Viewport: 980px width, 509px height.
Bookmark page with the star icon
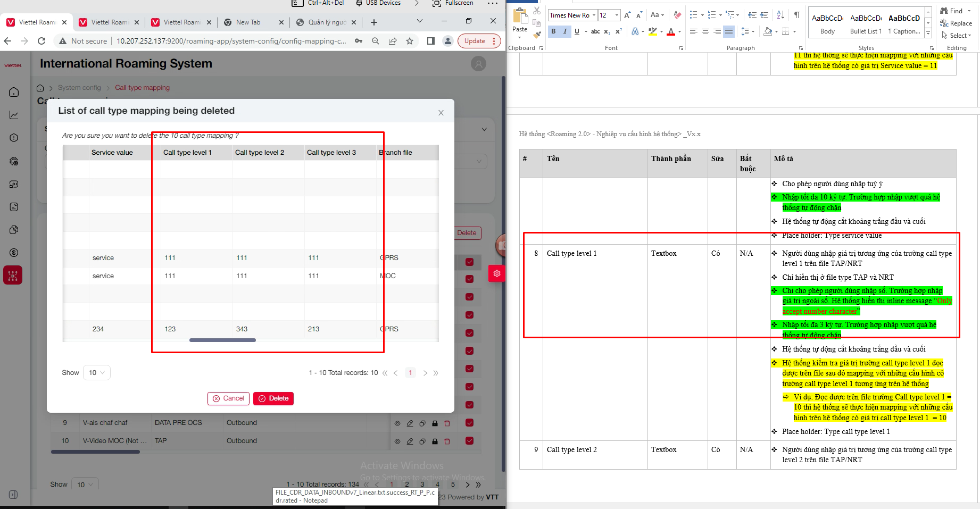410,41
